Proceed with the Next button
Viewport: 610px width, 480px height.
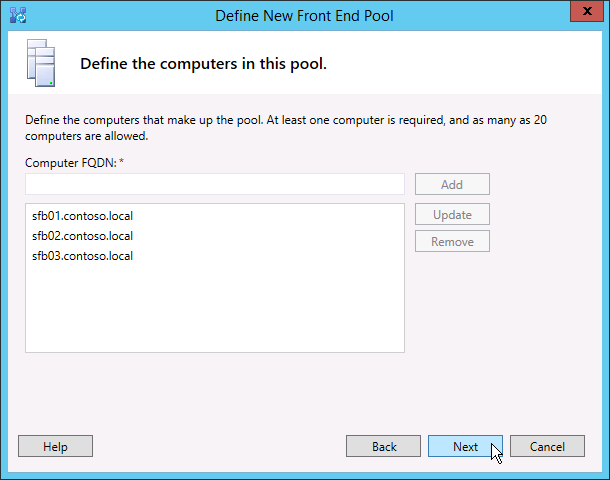point(465,446)
